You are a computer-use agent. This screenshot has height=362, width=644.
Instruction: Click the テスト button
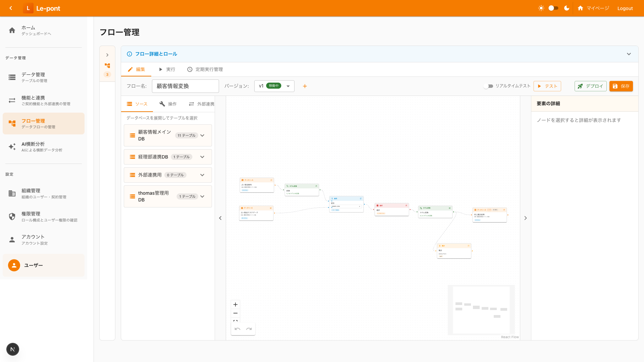(x=547, y=86)
